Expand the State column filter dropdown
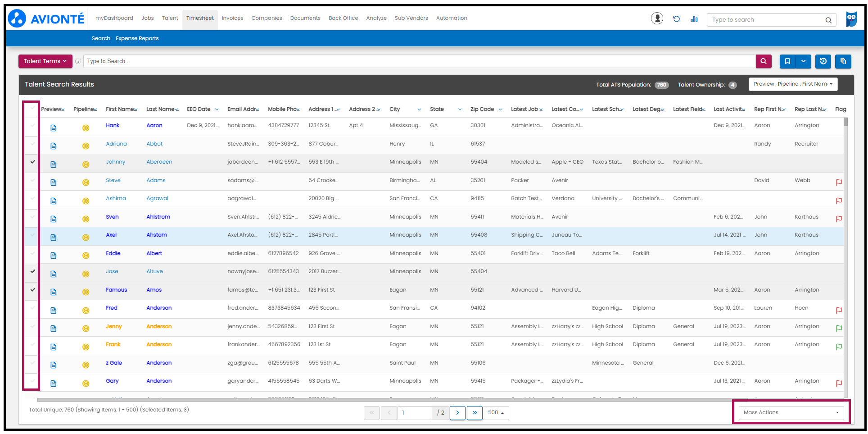The width and height of the screenshot is (868, 434). [459, 109]
